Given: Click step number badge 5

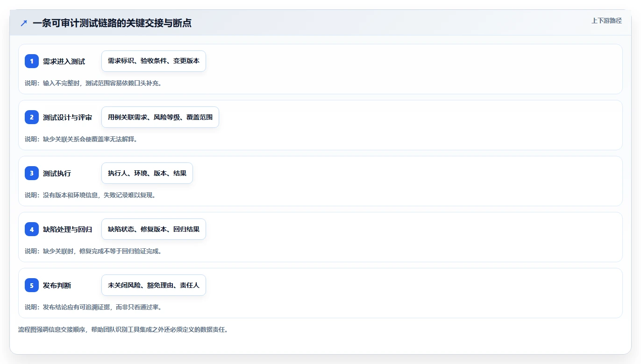Looking at the screenshot, I should click(x=32, y=285).
